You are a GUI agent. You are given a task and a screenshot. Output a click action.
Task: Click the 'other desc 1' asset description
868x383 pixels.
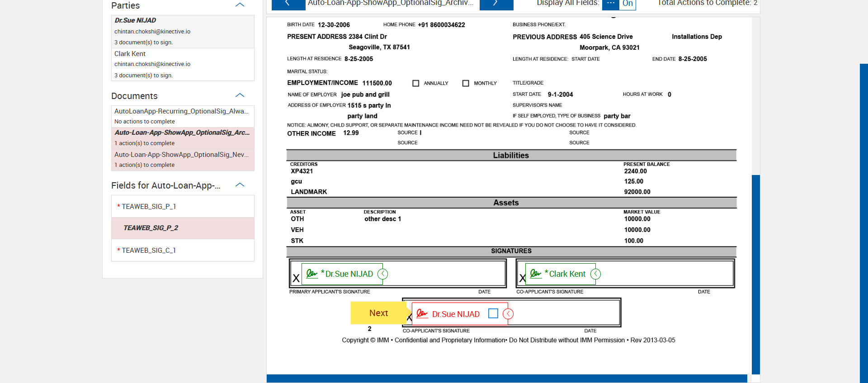coord(383,219)
